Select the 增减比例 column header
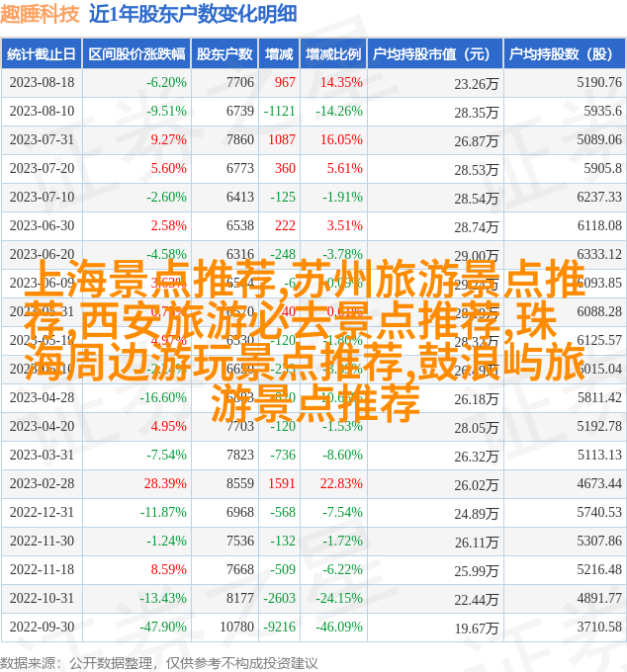The height and width of the screenshot is (672, 627). (333, 54)
